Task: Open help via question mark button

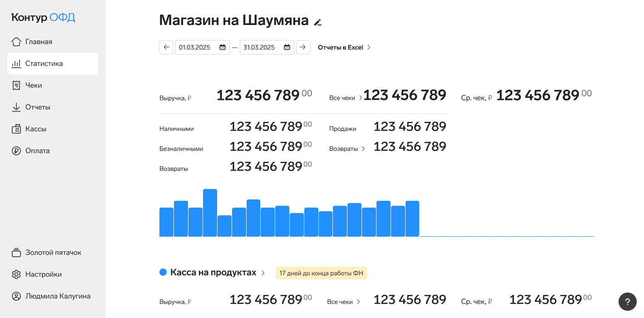Action: [627, 302]
